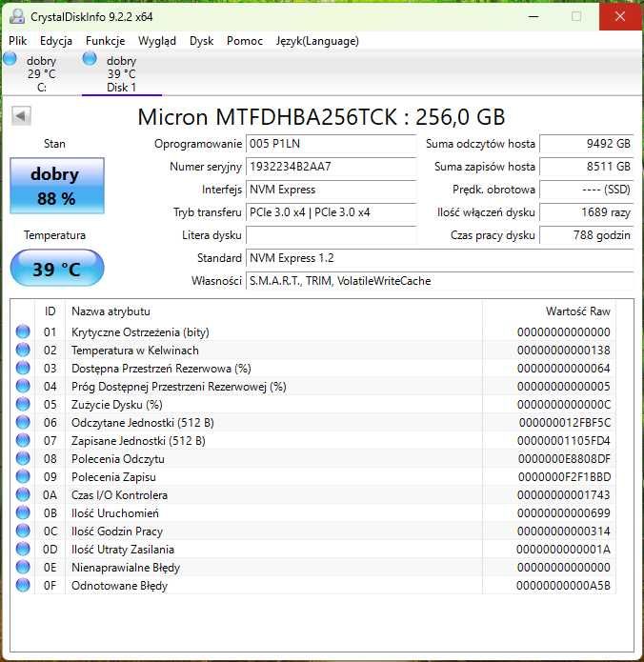The width and height of the screenshot is (644, 662).
Task: Click the serial number field 1932234B2AA7
Action: [331, 167]
